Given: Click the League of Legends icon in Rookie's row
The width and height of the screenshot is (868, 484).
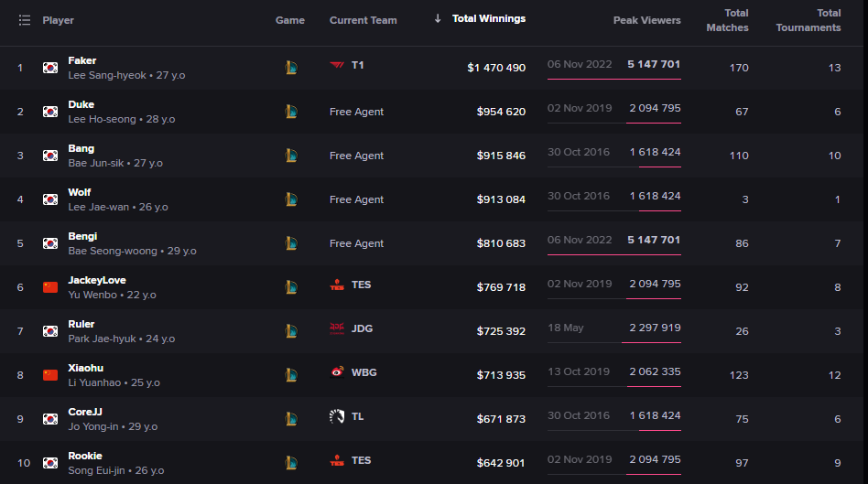Looking at the screenshot, I should 291,463.
